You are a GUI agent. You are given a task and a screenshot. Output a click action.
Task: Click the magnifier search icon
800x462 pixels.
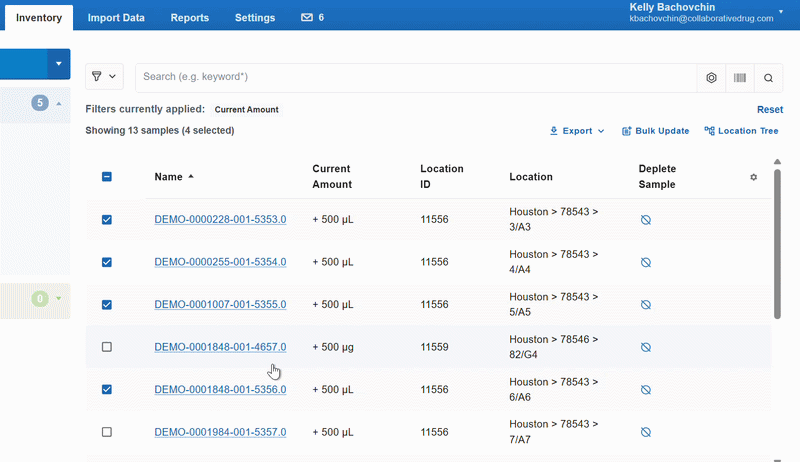768,78
